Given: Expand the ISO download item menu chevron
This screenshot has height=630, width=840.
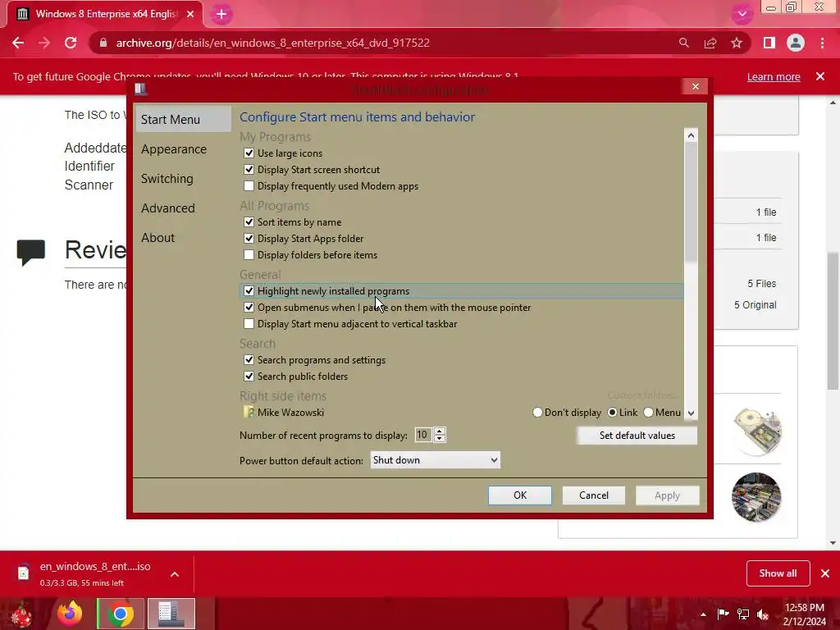Looking at the screenshot, I should coord(175,574).
